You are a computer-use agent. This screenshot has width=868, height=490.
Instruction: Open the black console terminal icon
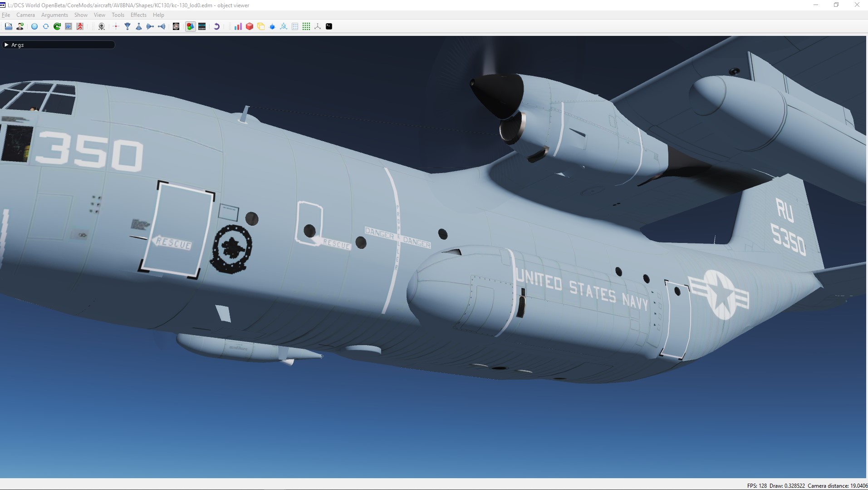click(329, 26)
